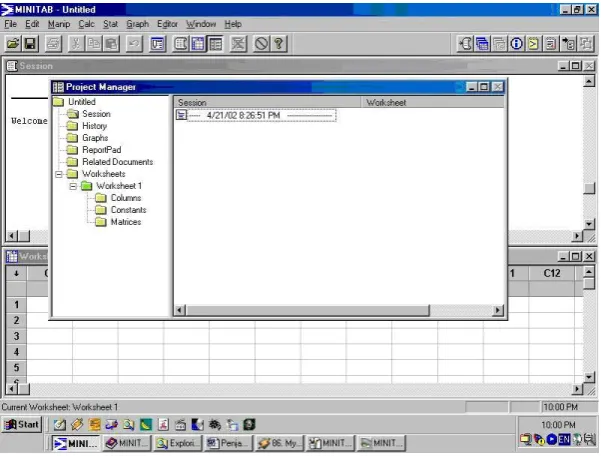Open Edit Last Dialog toolbar icon
Viewport: 601px width, 456px height.
157,44
